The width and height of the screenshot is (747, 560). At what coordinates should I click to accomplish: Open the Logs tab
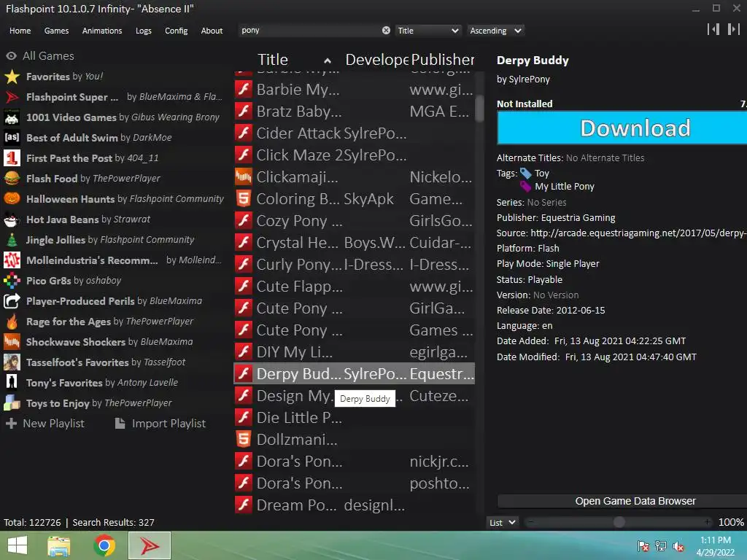pos(144,31)
